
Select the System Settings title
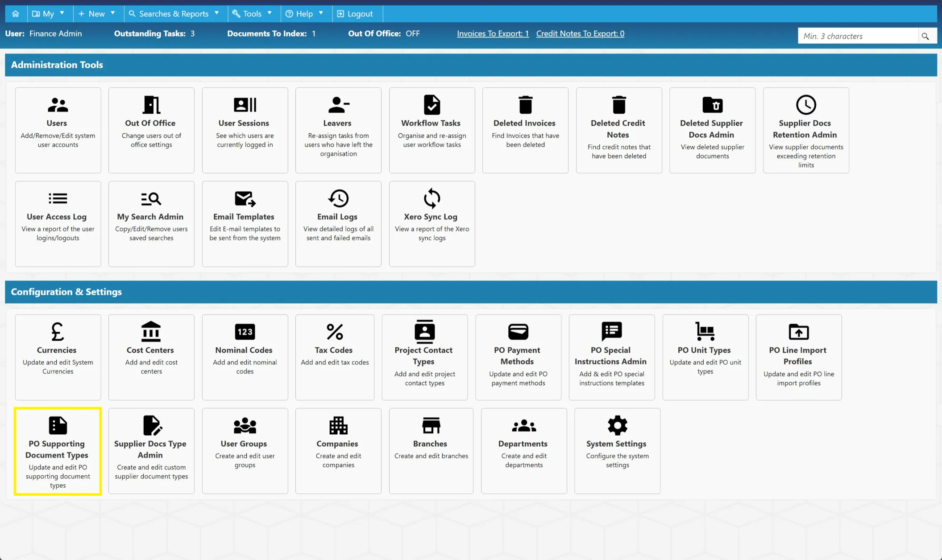pyautogui.click(x=616, y=444)
